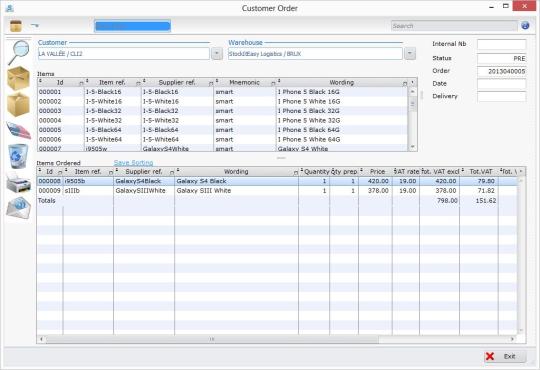Click the box icon in the top toolbar
This screenshot has width=540, height=370.
(16, 26)
